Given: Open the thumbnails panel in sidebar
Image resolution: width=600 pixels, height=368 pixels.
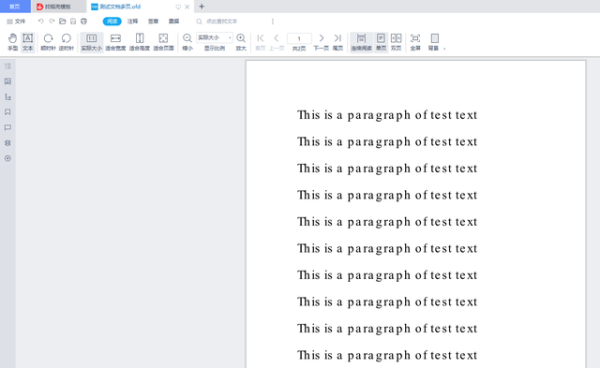Looking at the screenshot, I should 8,81.
